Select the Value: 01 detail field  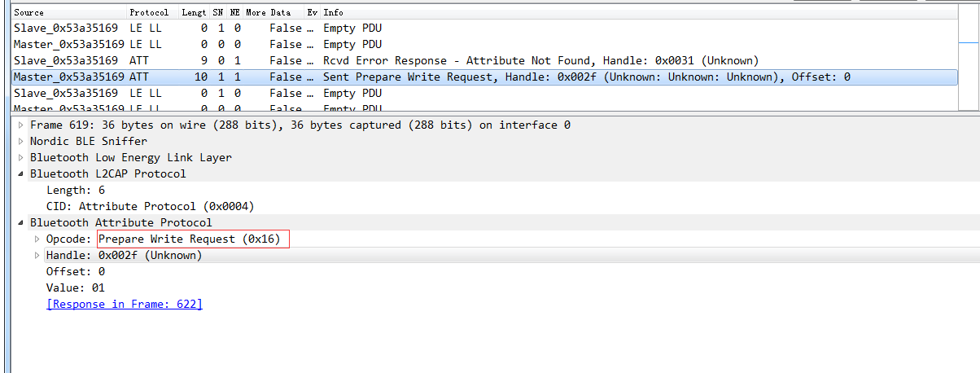pos(76,288)
